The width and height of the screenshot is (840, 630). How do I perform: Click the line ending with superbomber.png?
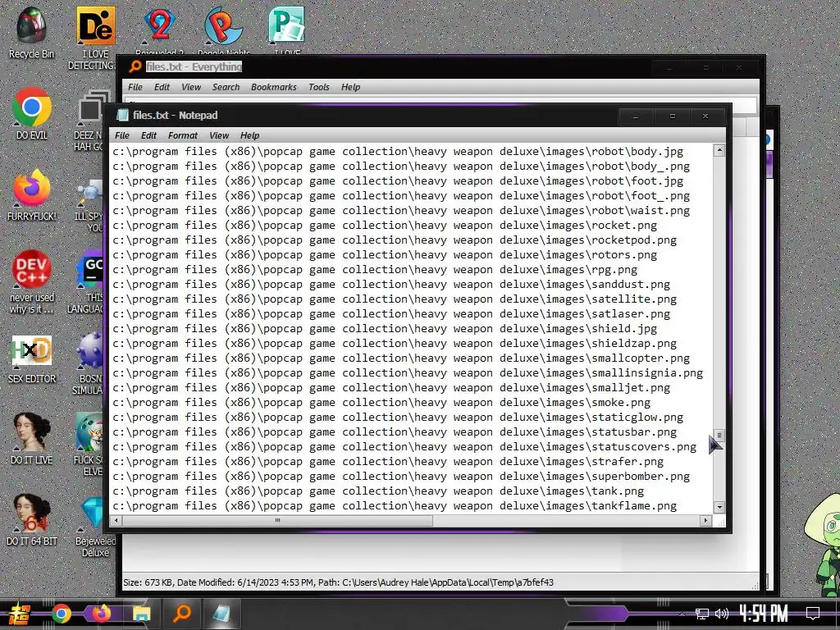pyautogui.click(x=400, y=477)
